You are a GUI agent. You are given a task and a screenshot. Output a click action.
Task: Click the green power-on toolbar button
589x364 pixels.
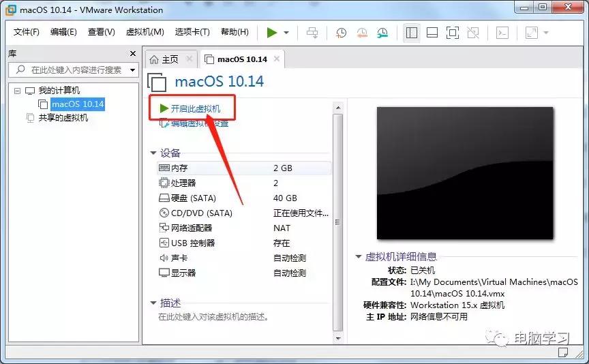[x=271, y=33]
